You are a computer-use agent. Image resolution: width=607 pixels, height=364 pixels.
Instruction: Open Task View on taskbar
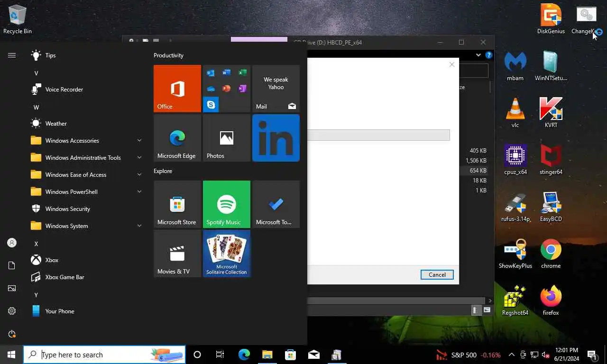(220, 355)
